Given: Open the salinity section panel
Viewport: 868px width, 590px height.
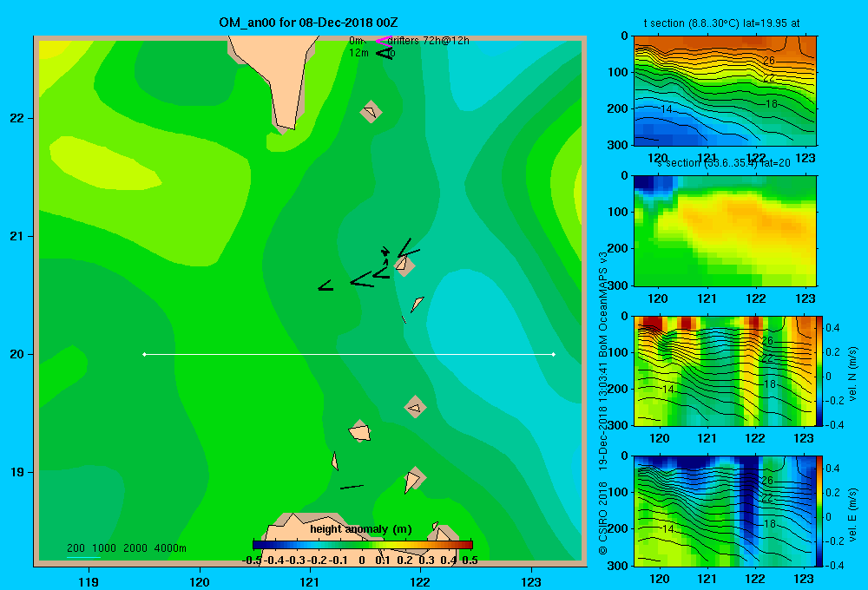Looking at the screenshot, I should click(x=725, y=231).
